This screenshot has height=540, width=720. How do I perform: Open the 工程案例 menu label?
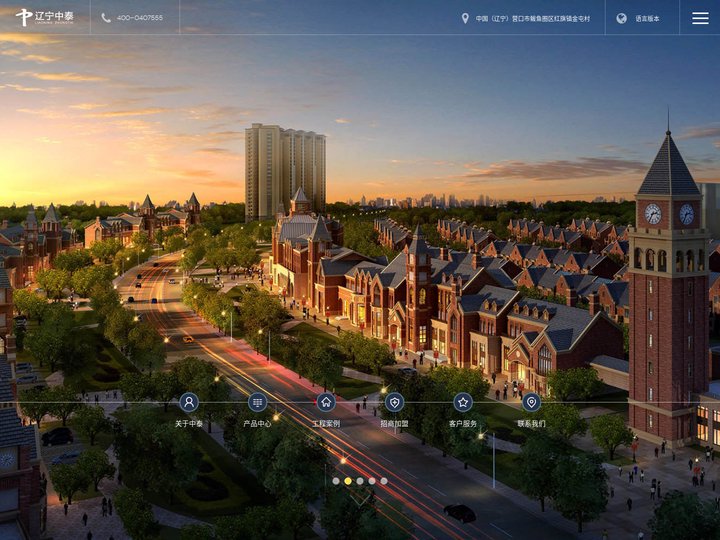pos(326,424)
